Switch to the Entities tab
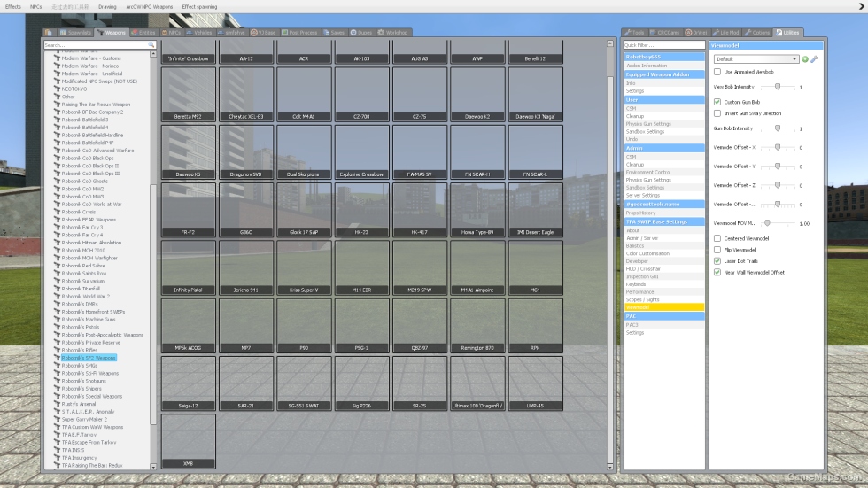This screenshot has width=868, height=488. (x=143, y=33)
